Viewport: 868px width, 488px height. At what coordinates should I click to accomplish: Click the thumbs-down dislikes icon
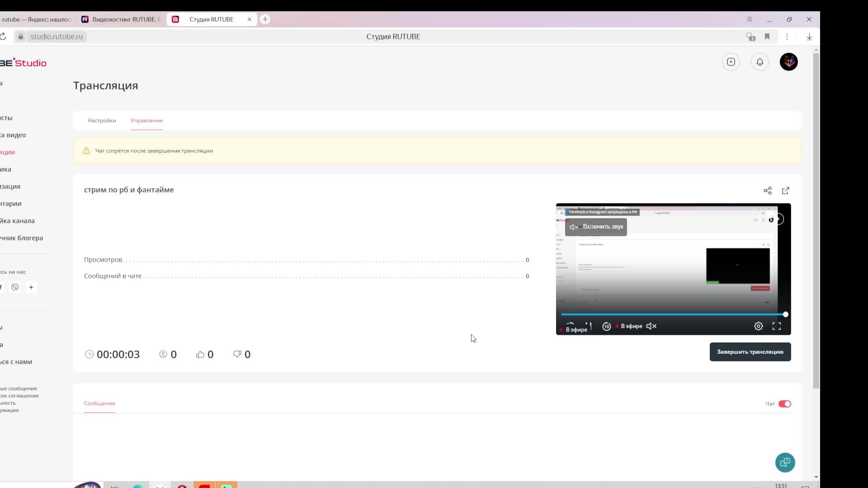click(x=237, y=354)
